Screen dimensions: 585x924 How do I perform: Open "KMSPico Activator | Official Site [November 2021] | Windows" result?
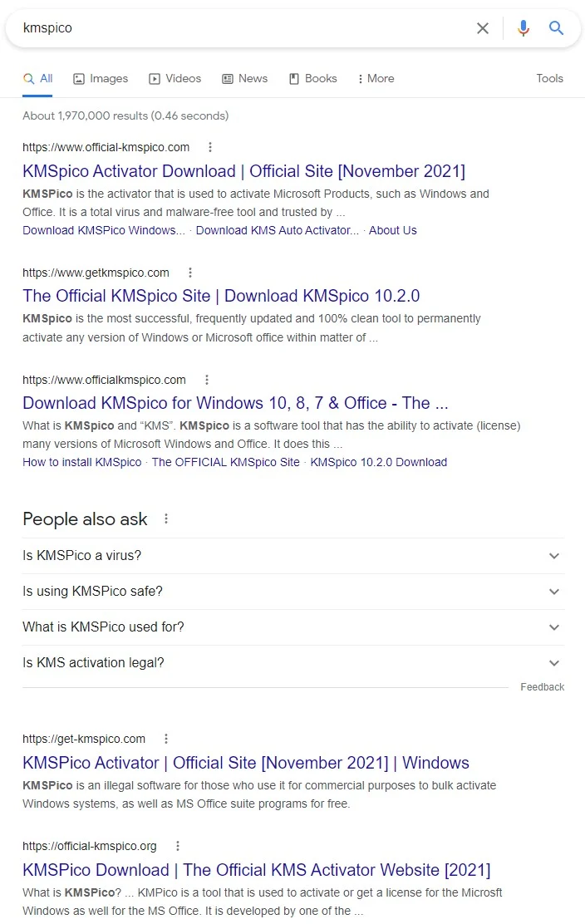(x=246, y=763)
